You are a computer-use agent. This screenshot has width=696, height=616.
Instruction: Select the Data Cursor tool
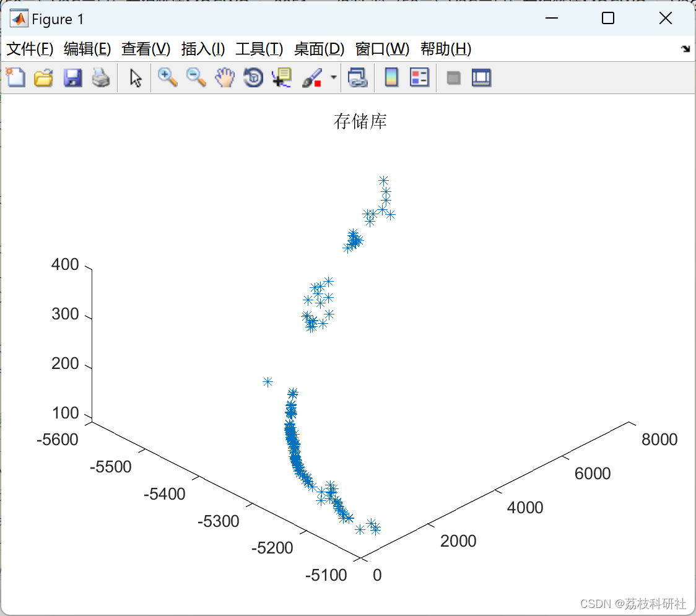[x=282, y=77]
